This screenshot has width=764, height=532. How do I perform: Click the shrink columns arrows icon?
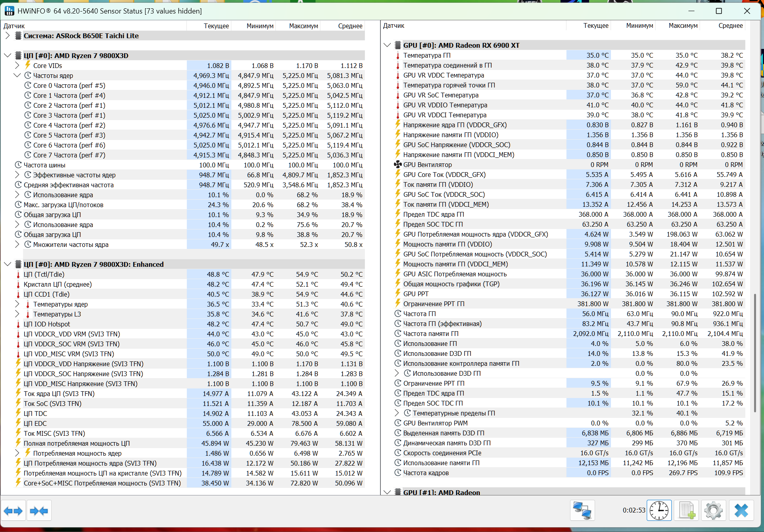coord(39,511)
